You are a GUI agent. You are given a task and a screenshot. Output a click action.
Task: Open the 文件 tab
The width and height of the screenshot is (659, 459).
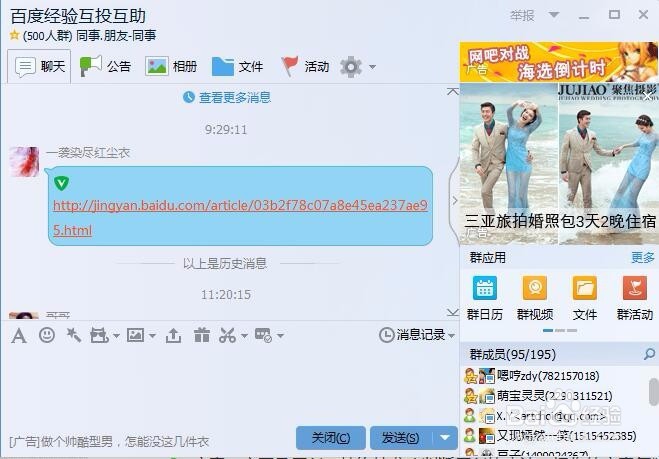tap(237, 66)
